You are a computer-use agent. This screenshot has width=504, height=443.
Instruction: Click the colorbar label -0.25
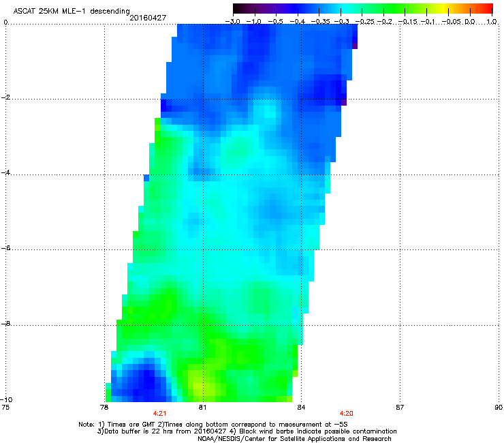(364, 22)
